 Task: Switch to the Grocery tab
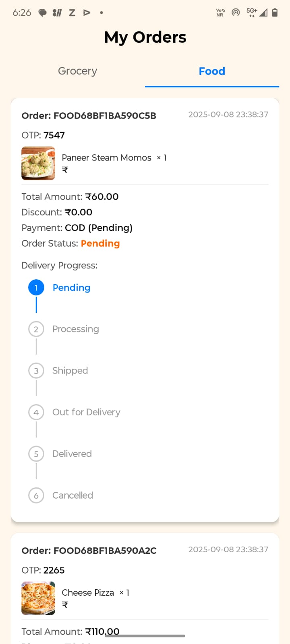pyautogui.click(x=77, y=71)
